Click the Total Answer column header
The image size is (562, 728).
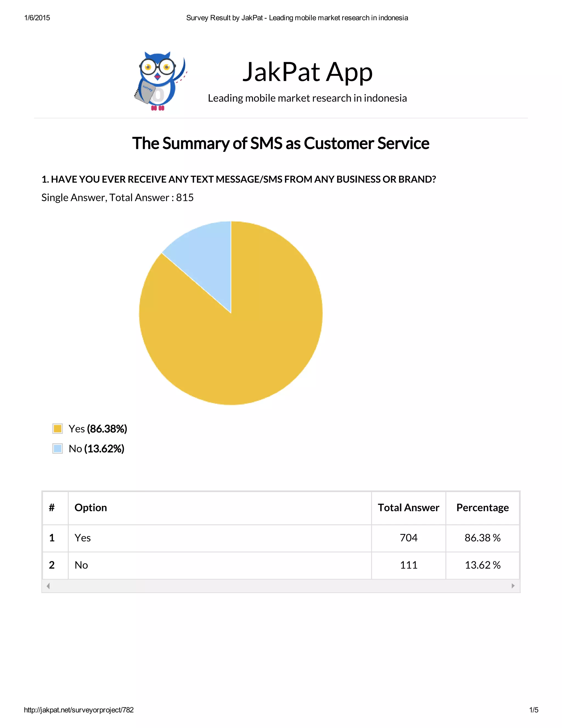pos(409,508)
